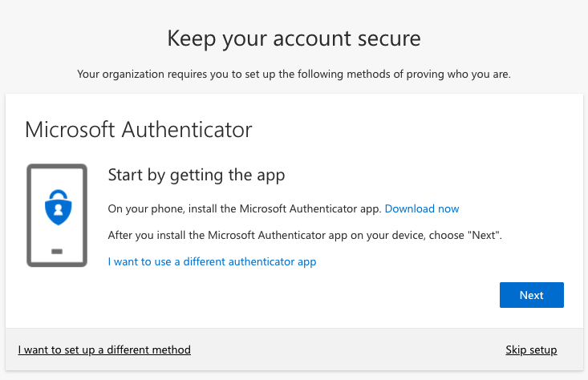Click the gray footer bar between the links
The width and height of the screenshot is (588, 380).
345,350
